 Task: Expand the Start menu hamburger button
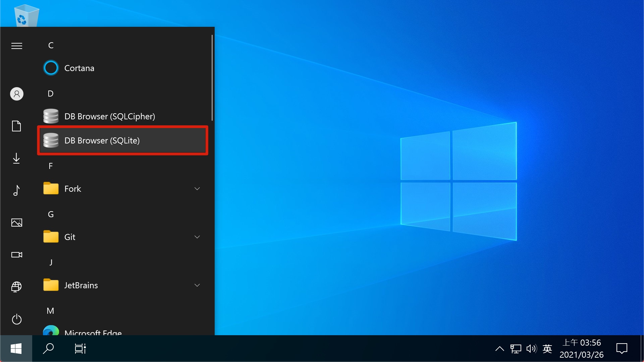17,46
